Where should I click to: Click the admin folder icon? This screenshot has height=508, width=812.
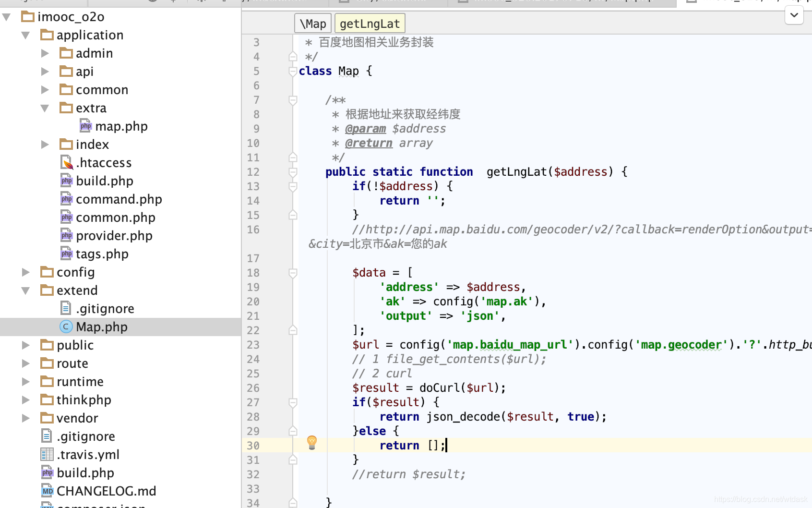point(66,53)
